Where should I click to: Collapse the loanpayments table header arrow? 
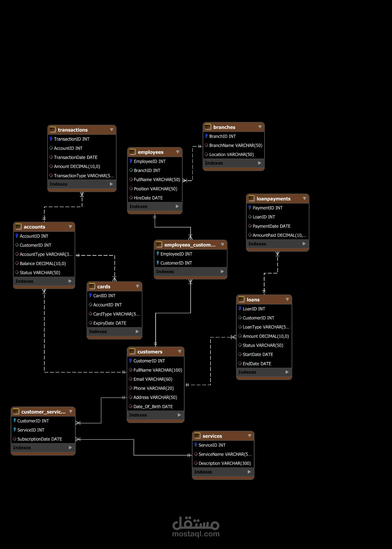click(x=304, y=198)
